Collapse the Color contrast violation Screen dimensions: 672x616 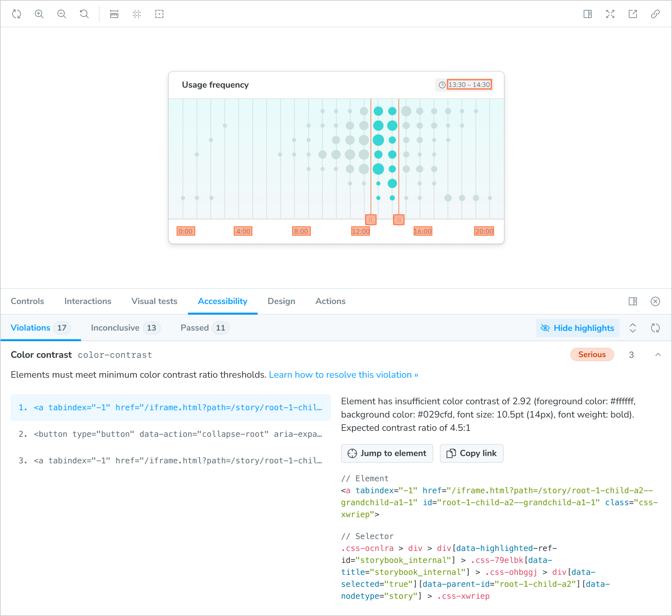[x=658, y=354]
